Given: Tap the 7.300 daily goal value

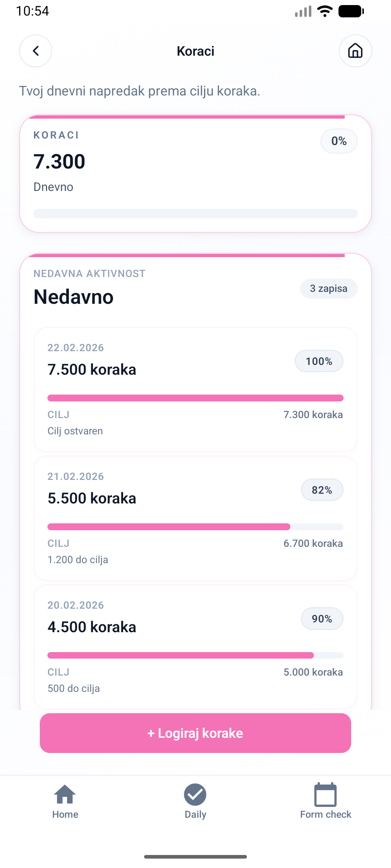Looking at the screenshot, I should point(59,161).
